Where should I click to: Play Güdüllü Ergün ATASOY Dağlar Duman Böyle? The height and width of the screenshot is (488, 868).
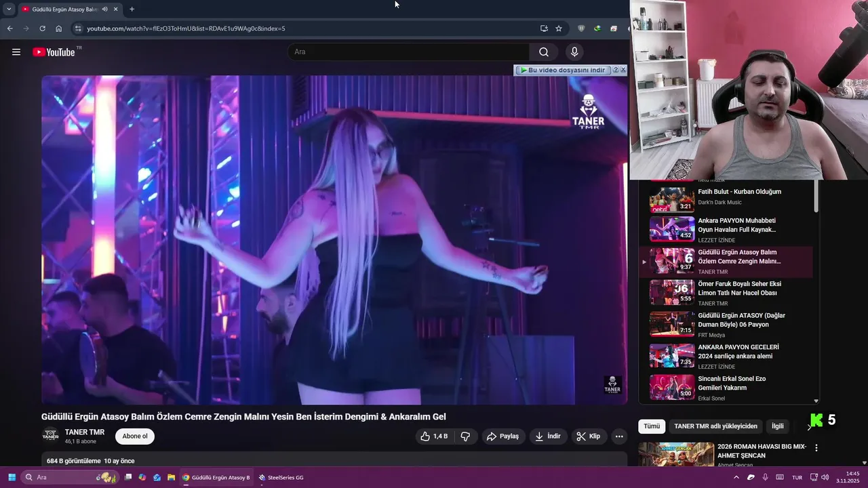726,324
